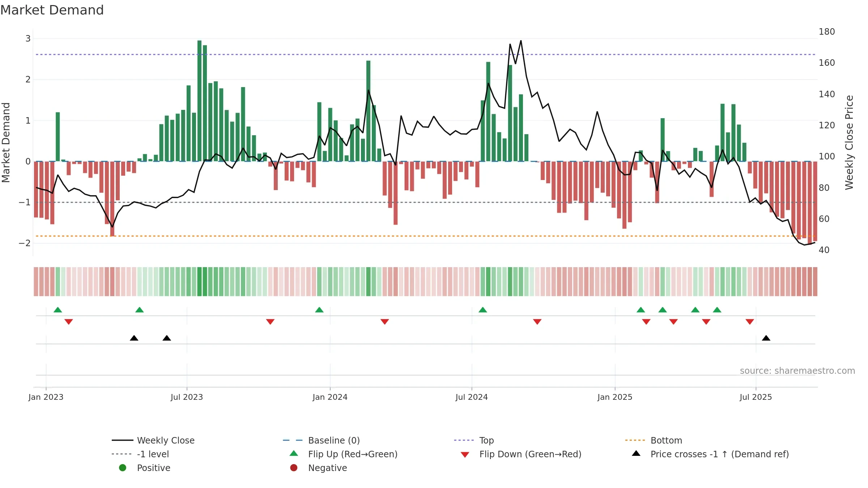Screen dimensions: 868x488
Task: Select the first Flip Down marker after Jan 2023
Action: [69, 322]
